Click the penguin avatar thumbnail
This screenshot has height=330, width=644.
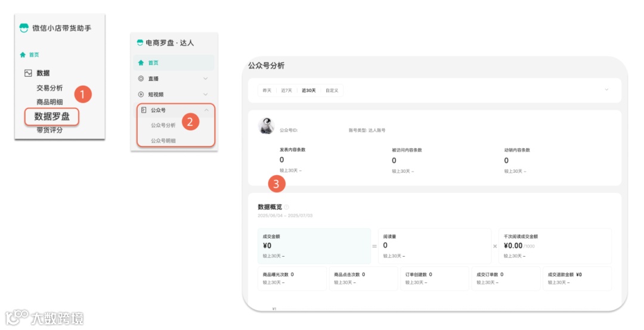pyautogui.click(x=266, y=126)
